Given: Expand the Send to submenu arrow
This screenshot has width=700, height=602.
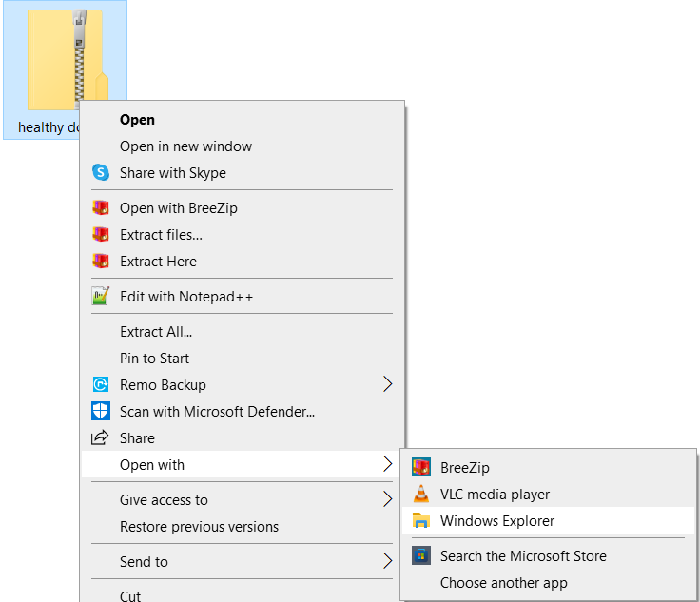Looking at the screenshot, I should point(387,562).
